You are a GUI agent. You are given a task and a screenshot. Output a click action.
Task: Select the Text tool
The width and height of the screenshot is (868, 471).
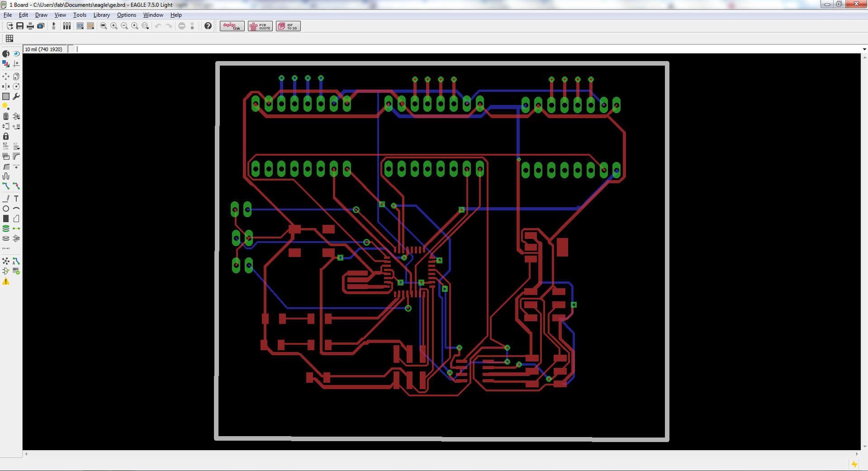click(x=16, y=199)
